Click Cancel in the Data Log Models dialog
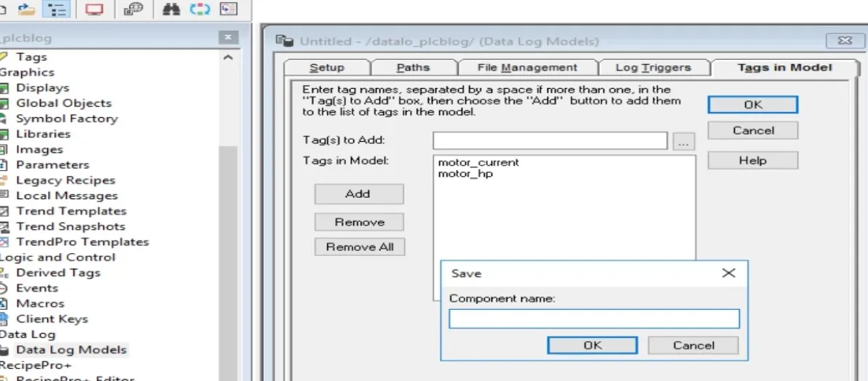Screen dimensions: 868x381 (753, 131)
